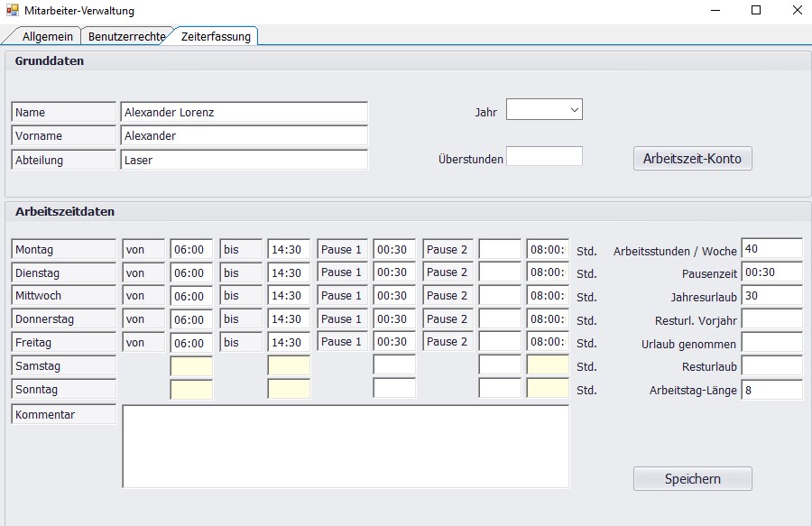Click Arbeitsstunden / Woche field showing 40
The image size is (812, 526).
[x=771, y=248]
